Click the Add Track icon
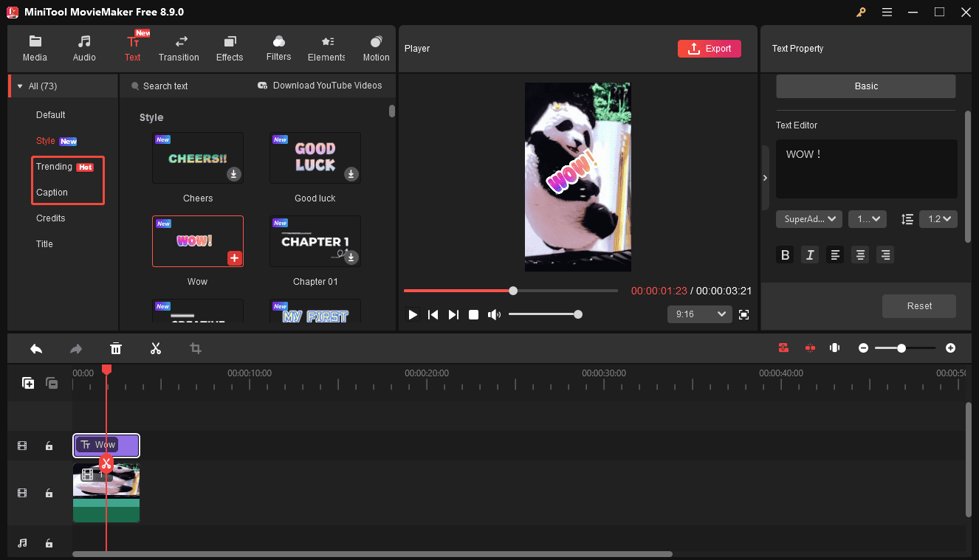This screenshot has height=560, width=979. pyautogui.click(x=28, y=383)
